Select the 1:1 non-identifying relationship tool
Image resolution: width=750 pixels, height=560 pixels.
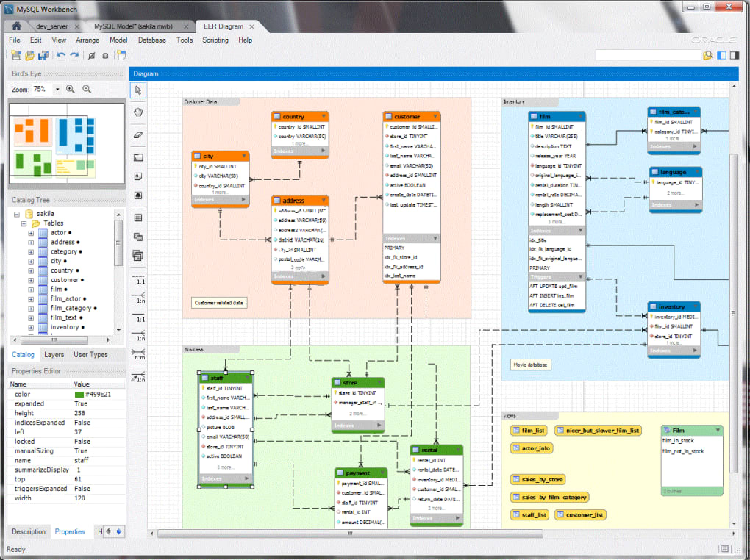coord(138,279)
